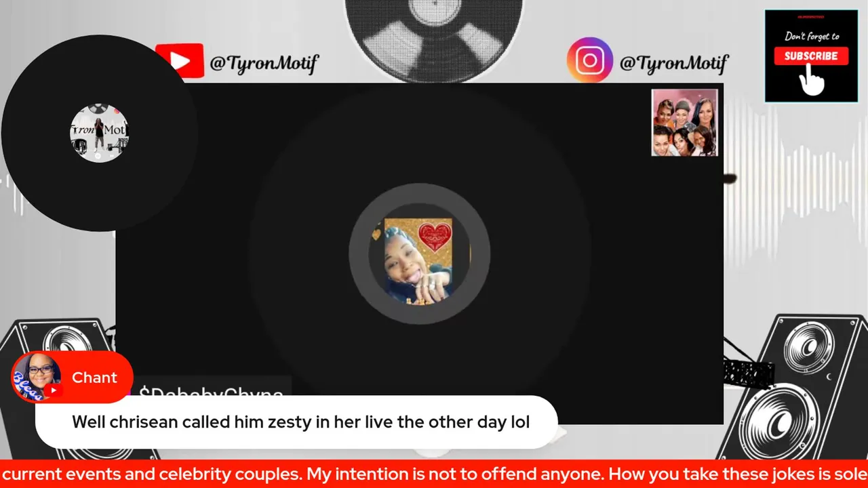Screen dimensions: 868x488
Task: Click the Instagram @TyronMotif handle text
Action: coord(673,64)
